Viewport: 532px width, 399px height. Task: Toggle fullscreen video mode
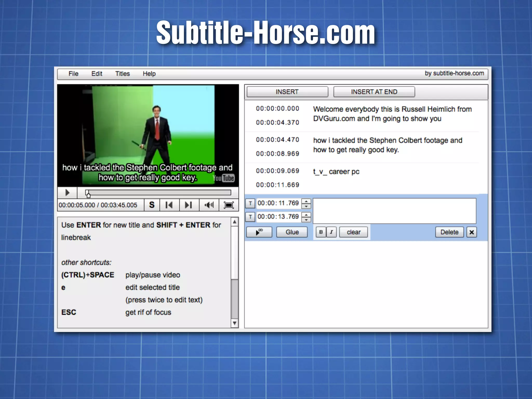coord(229,205)
